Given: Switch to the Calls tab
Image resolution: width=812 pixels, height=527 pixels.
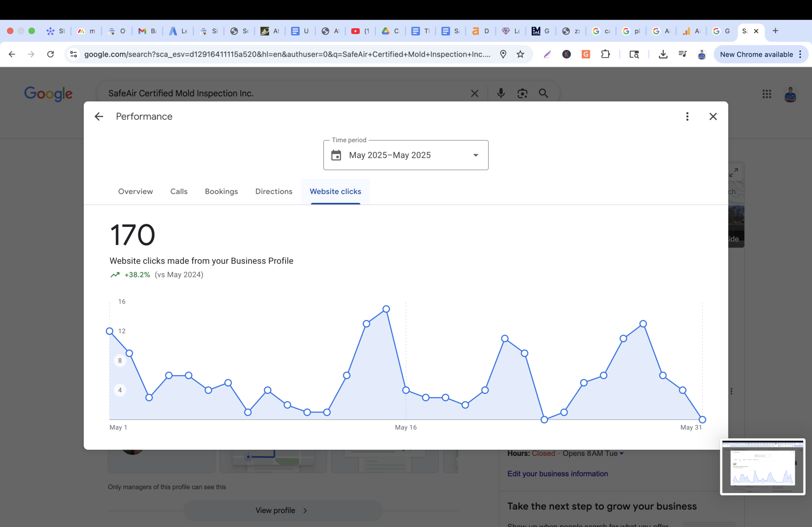Looking at the screenshot, I should coord(179,191).
